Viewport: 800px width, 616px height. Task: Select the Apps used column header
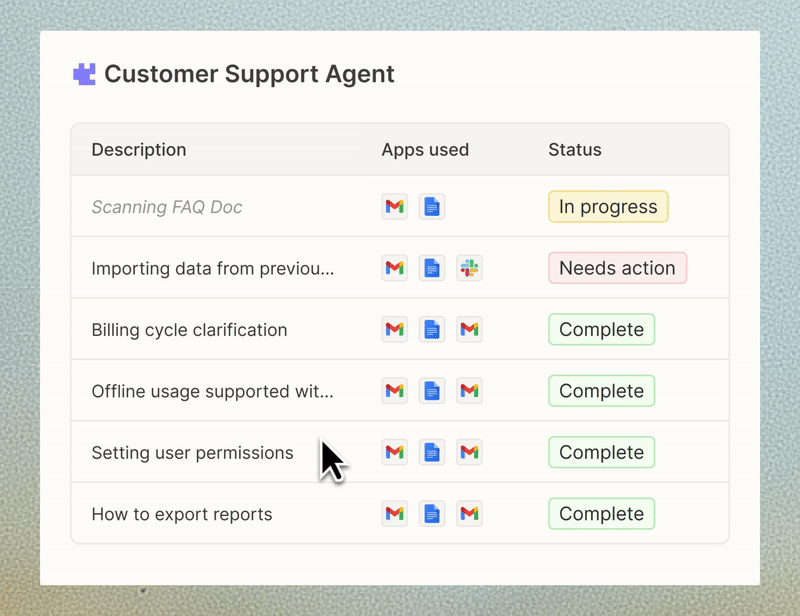[425, 150]
